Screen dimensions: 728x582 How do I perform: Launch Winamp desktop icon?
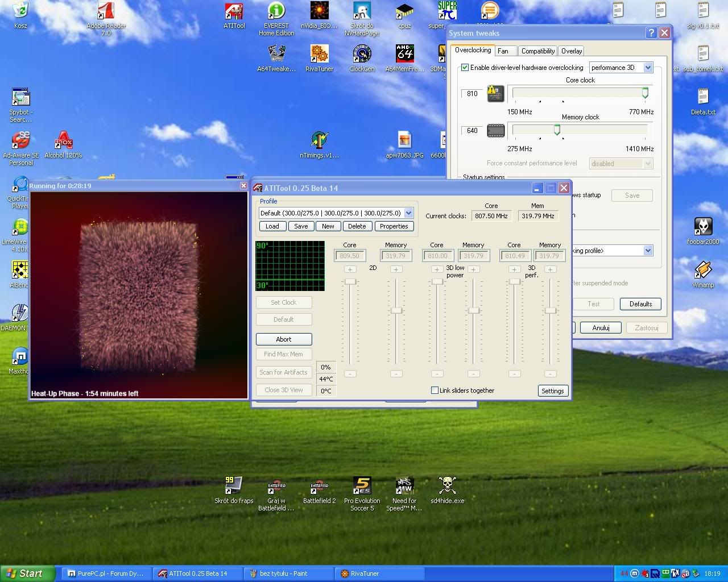click(x=703, y=275)
